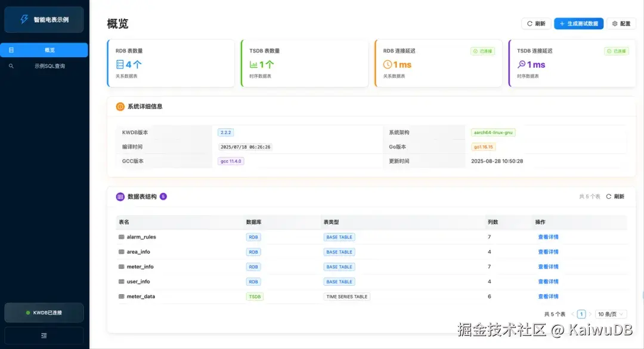Open 查看详情 for user_info
This screenshot has width=644, height=349.
[x=548, y=282]
